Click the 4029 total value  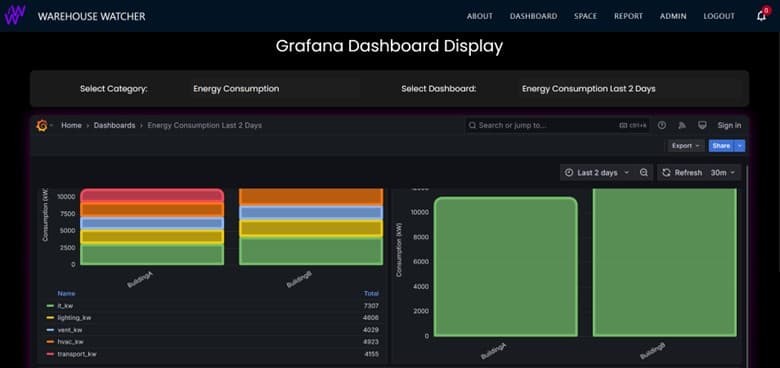tap(371, 330)
